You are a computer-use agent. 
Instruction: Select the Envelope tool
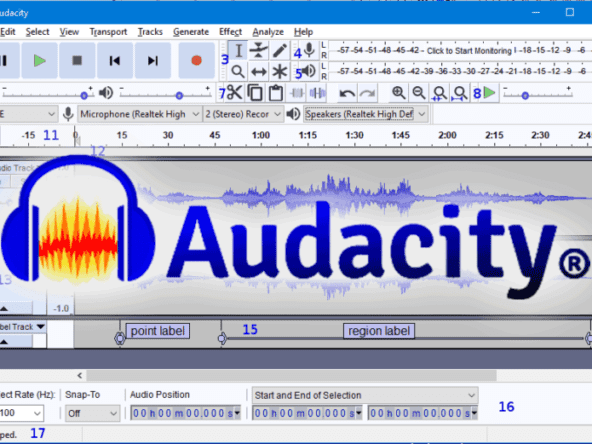point(259,51)
